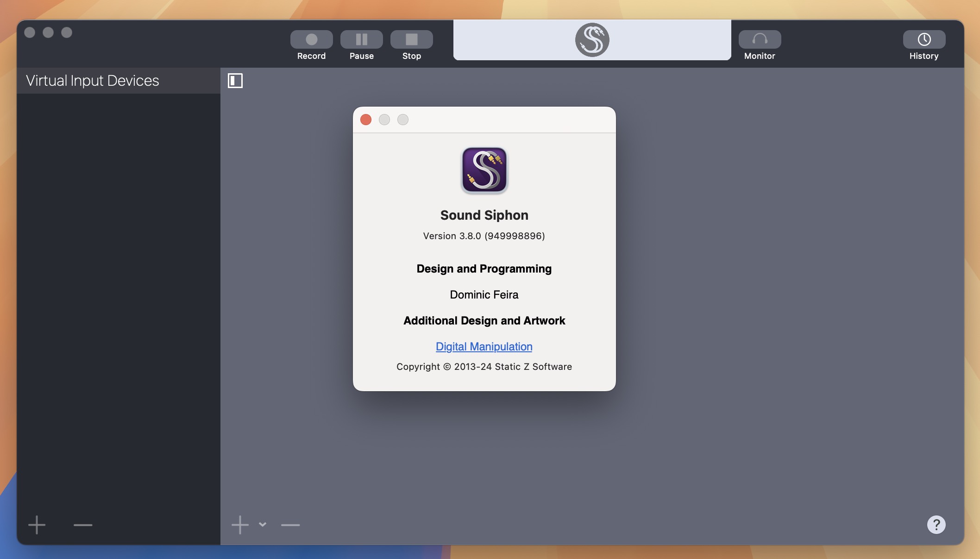
Task: Toggle the main app window sidebar visibility
Action: pyautogui.click(x=236, y=80)
